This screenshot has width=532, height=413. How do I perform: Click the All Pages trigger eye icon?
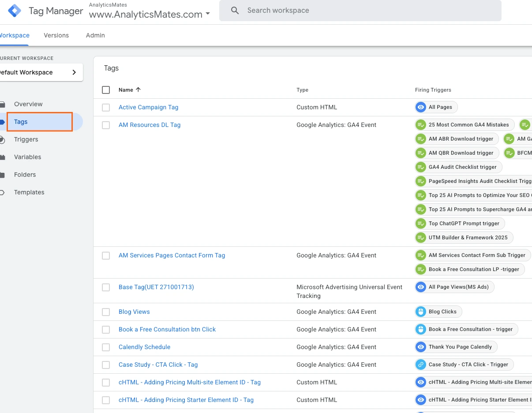pyautogui.click(x=421, y=107)
